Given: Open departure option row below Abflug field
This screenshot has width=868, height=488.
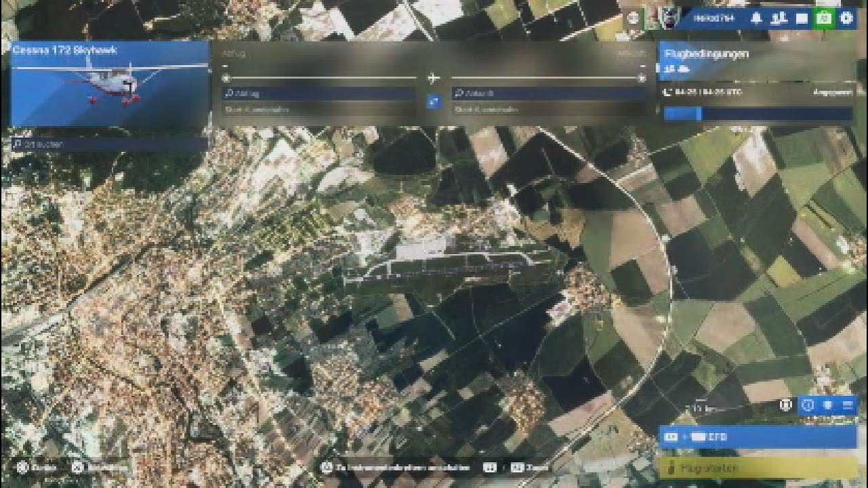Looking at the screenshot, I should tap(319, 109).
